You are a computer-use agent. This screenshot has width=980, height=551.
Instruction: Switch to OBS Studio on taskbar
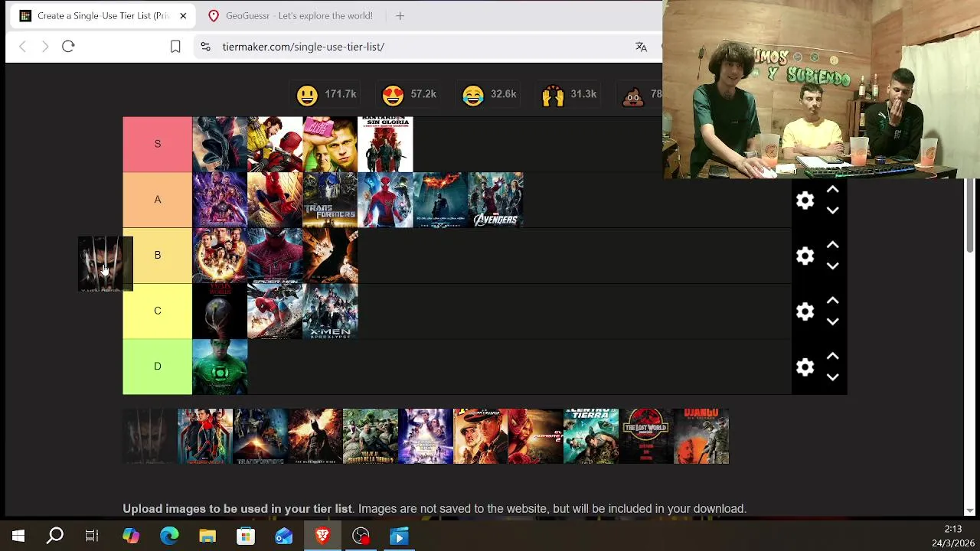pyautogui.click(x=361, y=536)
